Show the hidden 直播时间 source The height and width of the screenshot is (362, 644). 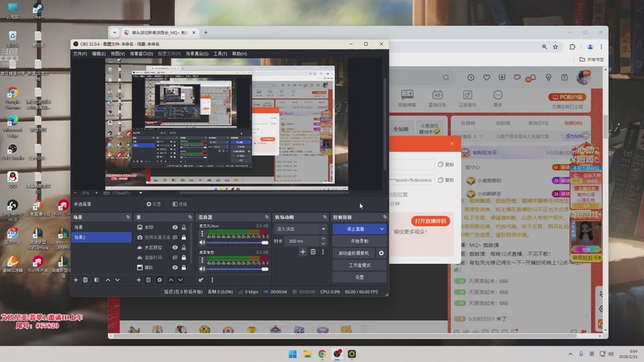coord(175,257)
